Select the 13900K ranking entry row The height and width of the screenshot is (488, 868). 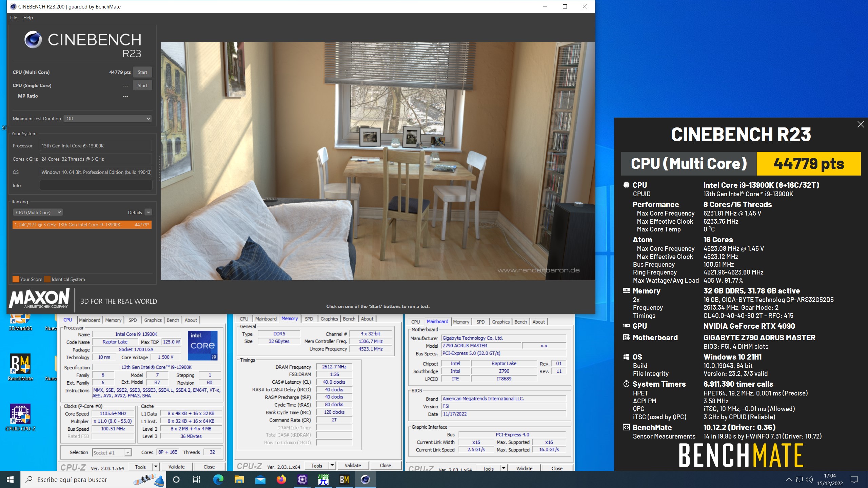82,225
